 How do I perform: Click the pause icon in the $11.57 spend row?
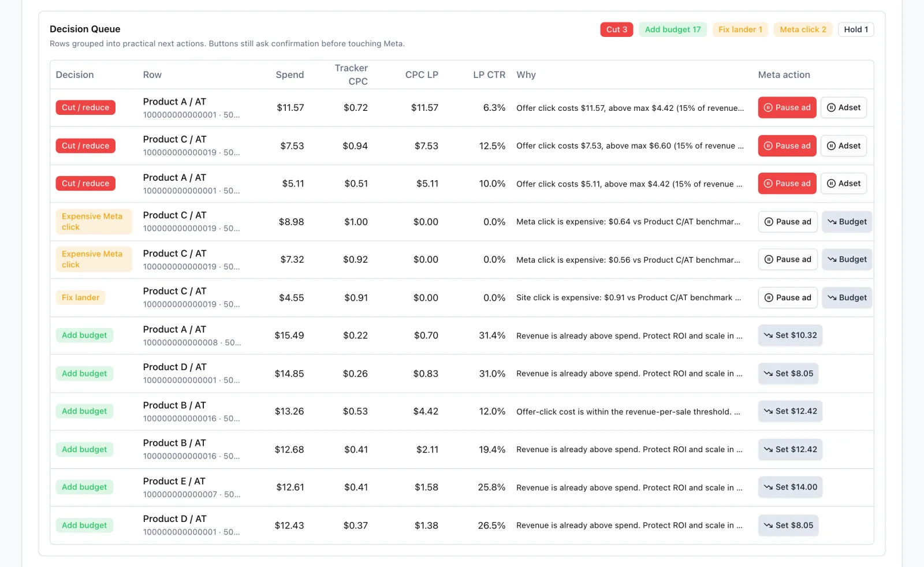pos(768,107)
